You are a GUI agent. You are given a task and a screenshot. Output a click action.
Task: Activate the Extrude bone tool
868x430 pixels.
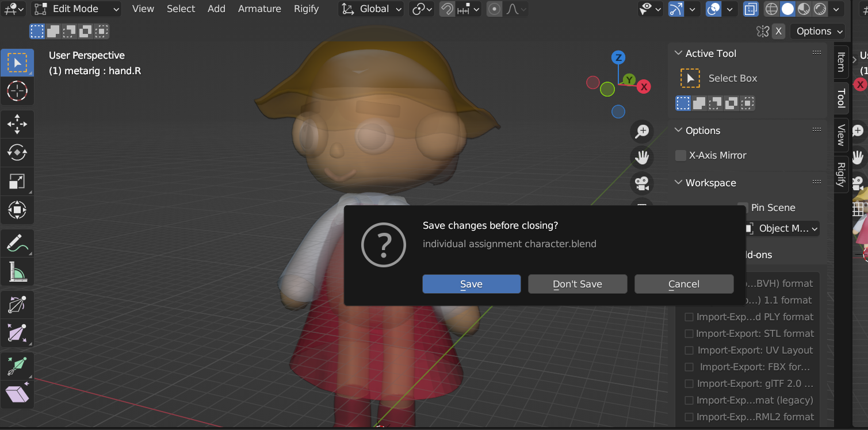[17, 366]
